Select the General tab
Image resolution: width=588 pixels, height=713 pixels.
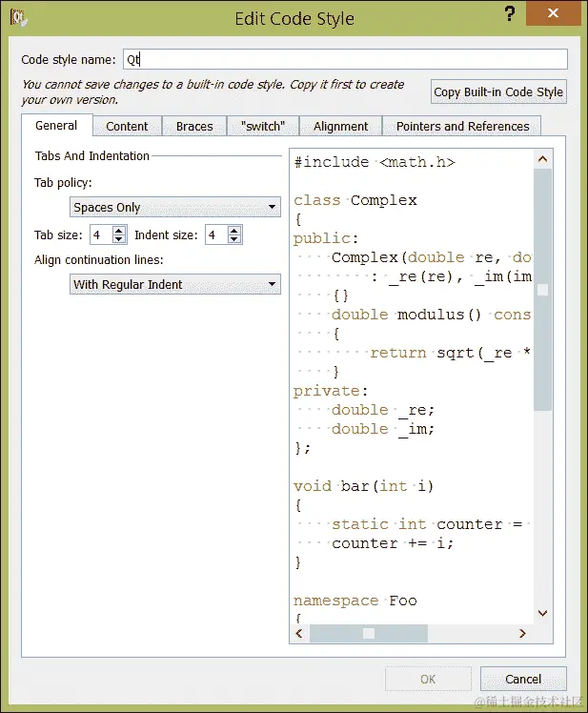(56, 126)
